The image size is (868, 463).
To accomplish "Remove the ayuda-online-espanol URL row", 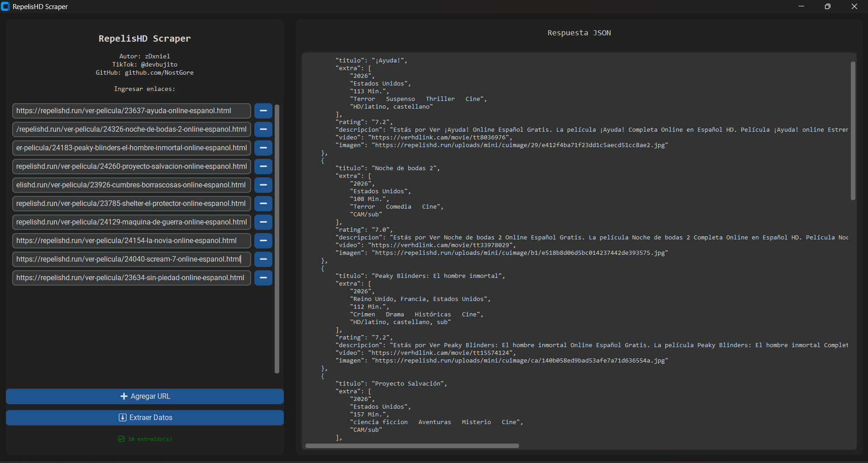I will pos(263,111).
